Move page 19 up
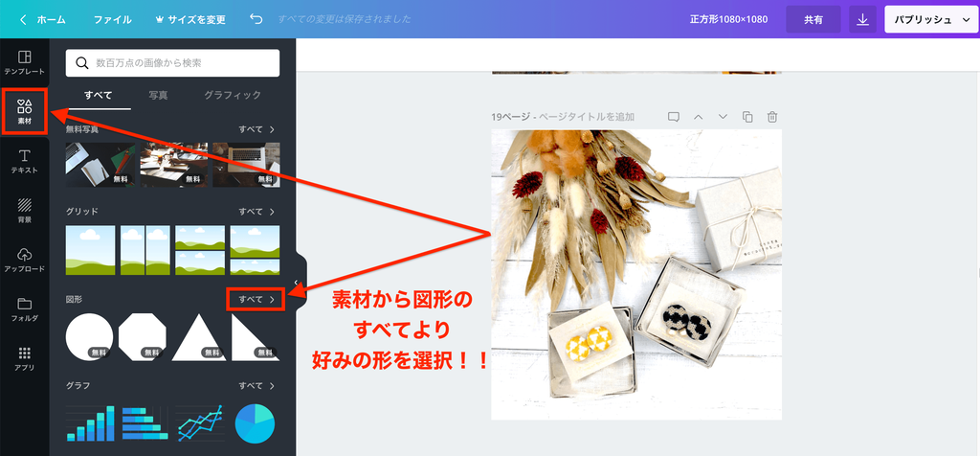 point(698,117)
